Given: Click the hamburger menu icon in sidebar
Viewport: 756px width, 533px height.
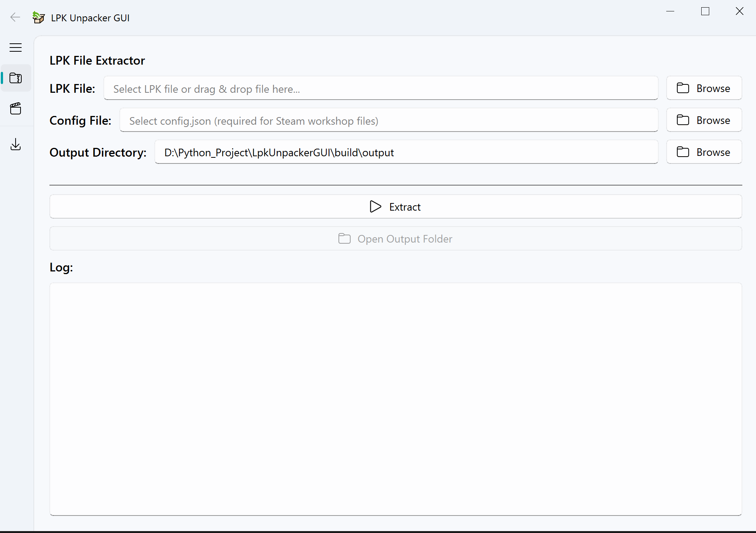Looking at the screenshot, I should 16,48.
